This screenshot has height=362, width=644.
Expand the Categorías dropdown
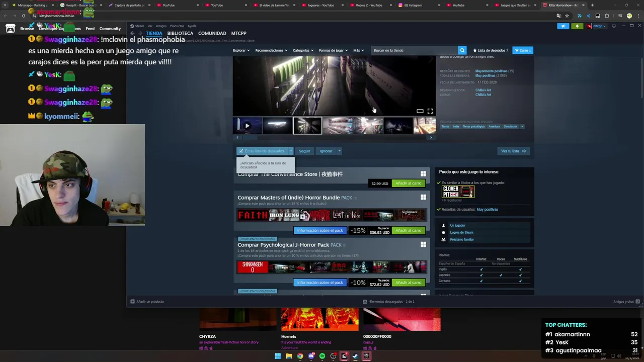coord(303,50)
